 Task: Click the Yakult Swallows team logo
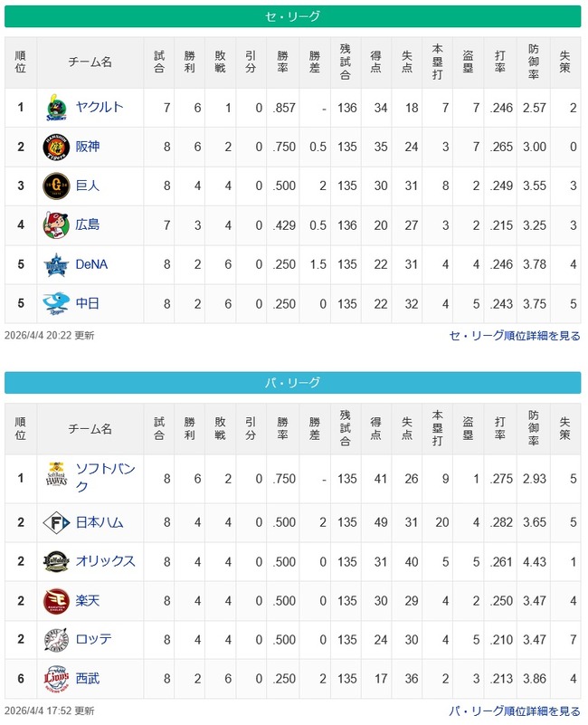[57, 109]
